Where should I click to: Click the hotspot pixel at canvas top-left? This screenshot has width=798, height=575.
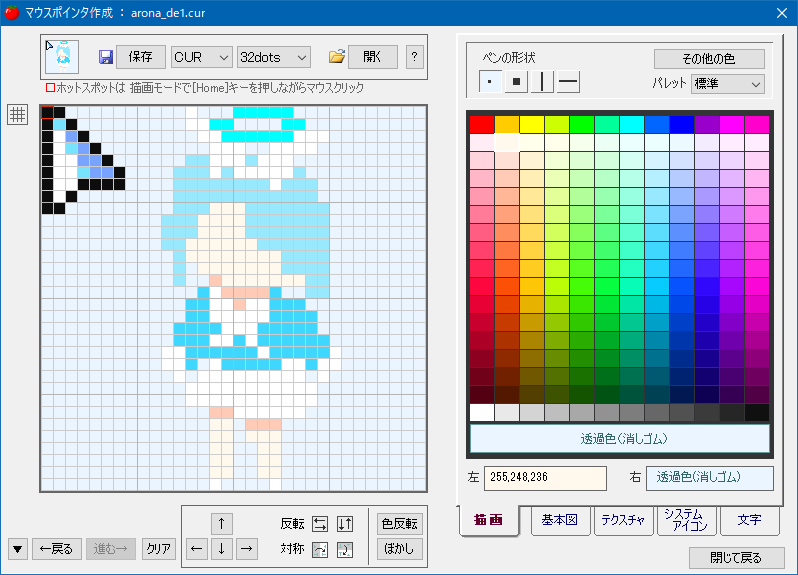tap(47, 112)
